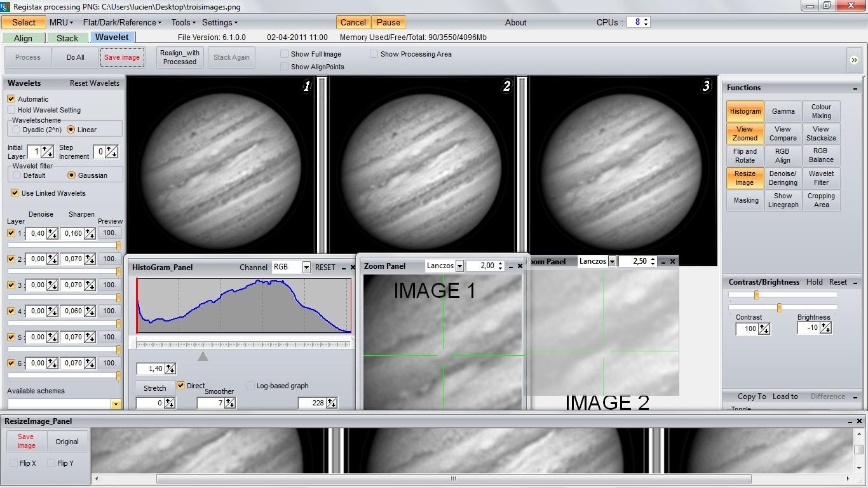Open the Flat/Dark/Reference dropdown menu
868x488 pixels.
[x=122, y=22]
